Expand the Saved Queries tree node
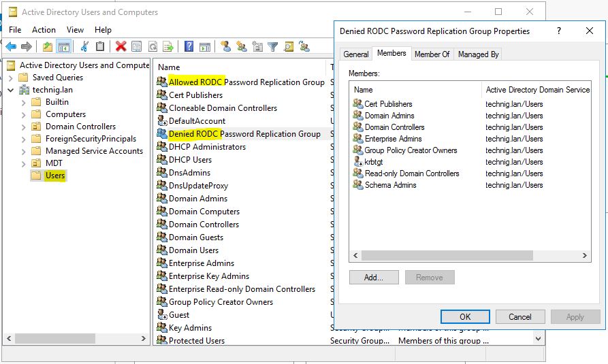The width and height of the screenshot is (608, 364). [11, 78]
